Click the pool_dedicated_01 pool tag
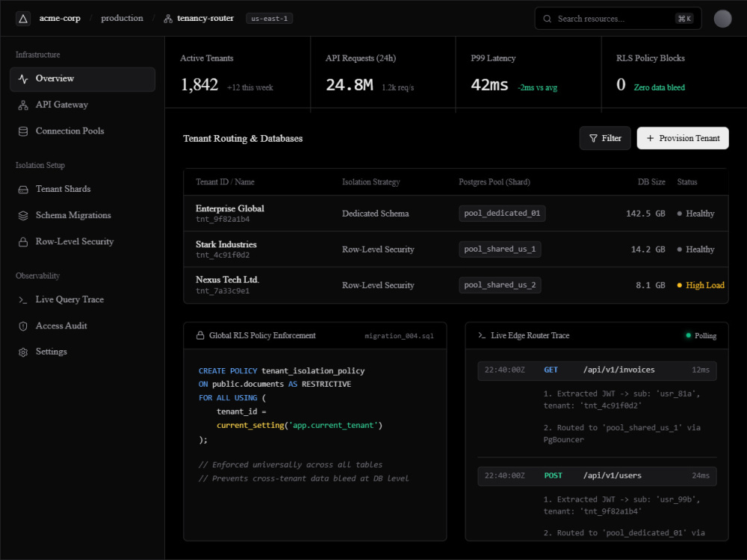The height and width of the screenshot is (560, 747). coord(502,214)
